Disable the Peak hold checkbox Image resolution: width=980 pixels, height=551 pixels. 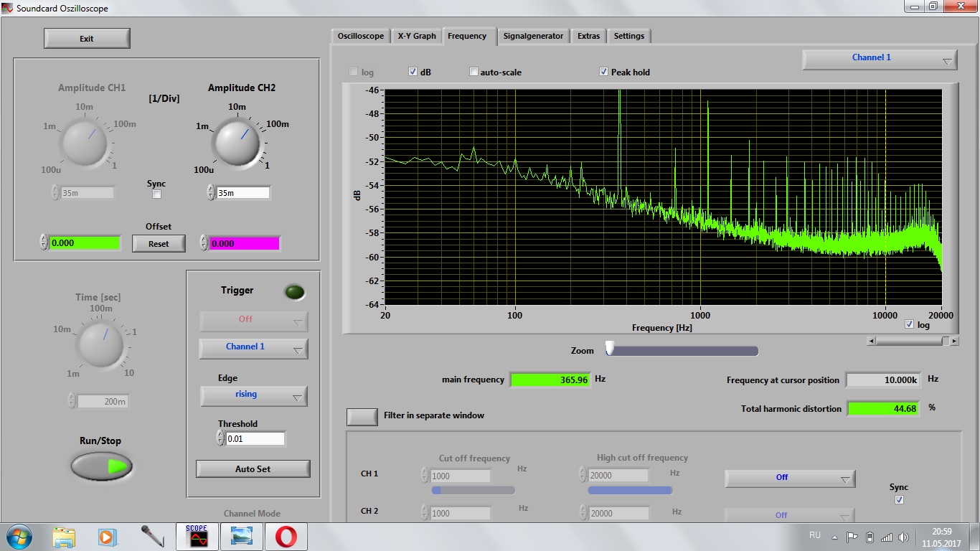(x=604, y=72)
